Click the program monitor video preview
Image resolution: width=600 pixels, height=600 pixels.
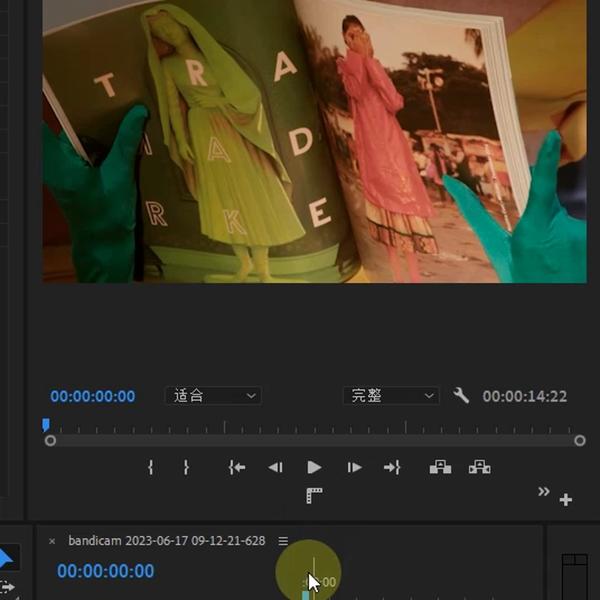[x=314, y=141]
